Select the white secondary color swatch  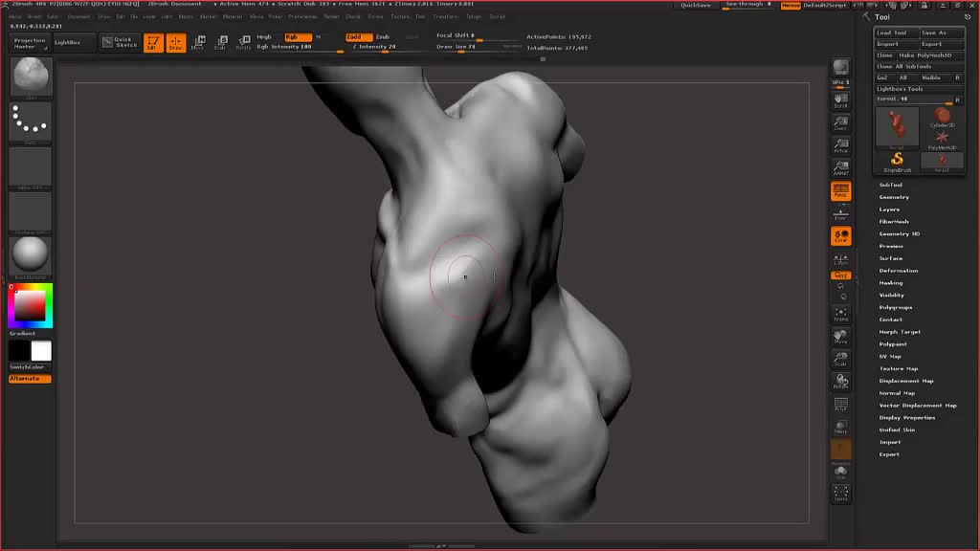pos(41,350)
